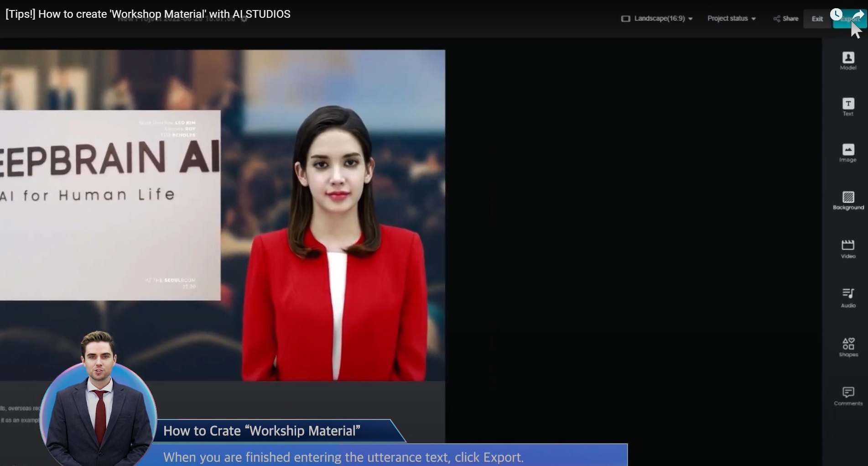Click the Exit button
Screen dimensions: 868x466
817,19
